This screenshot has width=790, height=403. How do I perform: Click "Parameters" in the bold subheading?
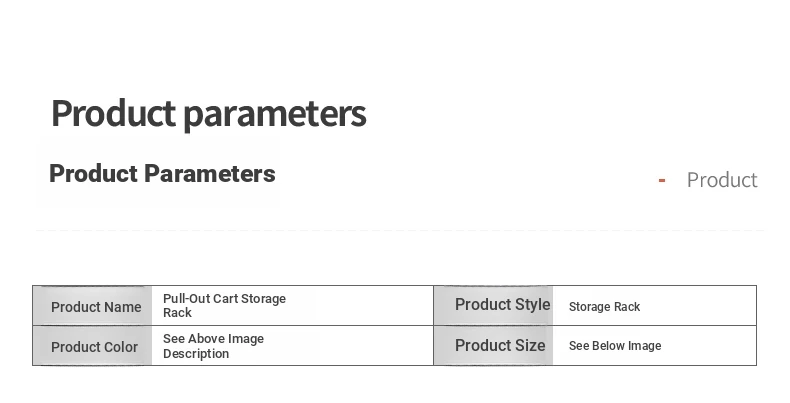tap(209, 174)
